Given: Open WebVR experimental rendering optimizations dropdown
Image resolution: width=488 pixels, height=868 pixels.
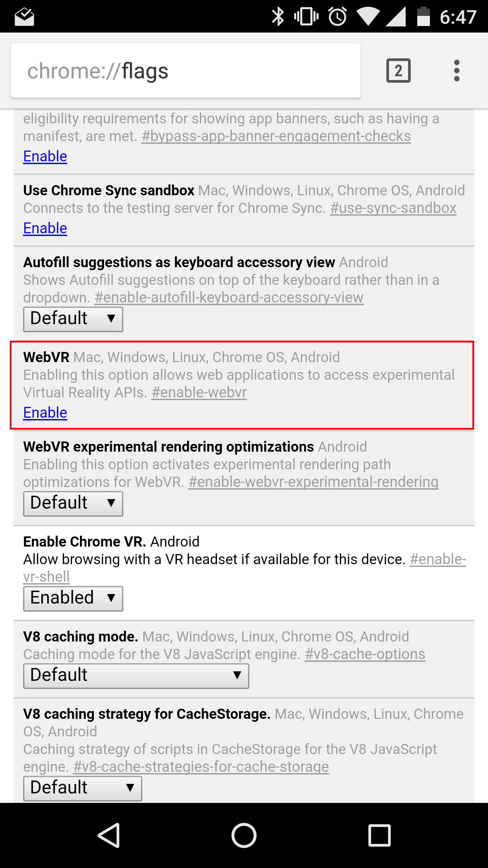Looking at the screenshot, I should point(73,504).
